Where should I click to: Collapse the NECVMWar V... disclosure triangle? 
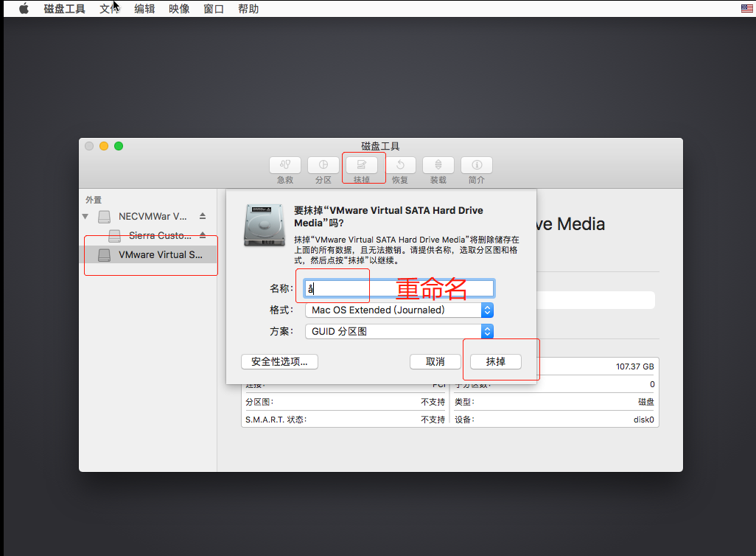[85, 216]
